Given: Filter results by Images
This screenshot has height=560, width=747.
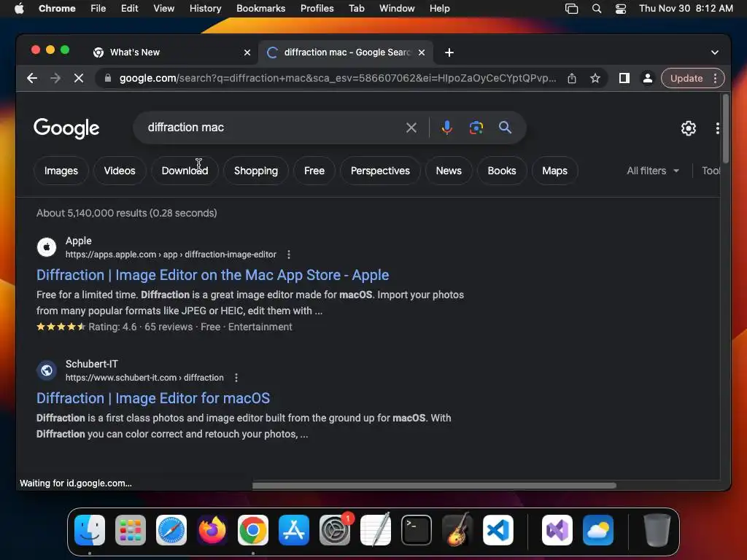Looking at the screenshot, I should (61, 171).
